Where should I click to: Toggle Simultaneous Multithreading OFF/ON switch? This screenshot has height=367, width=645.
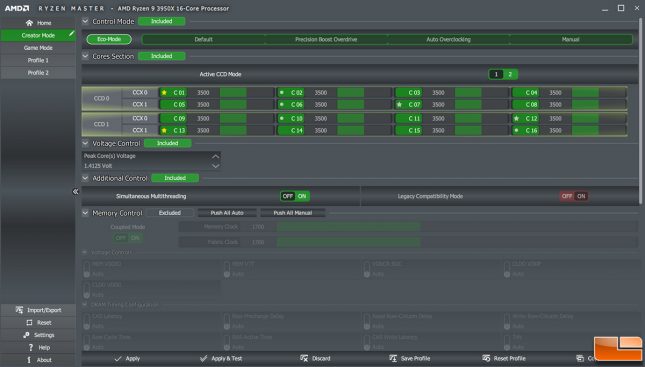click(x=295, y=196)
